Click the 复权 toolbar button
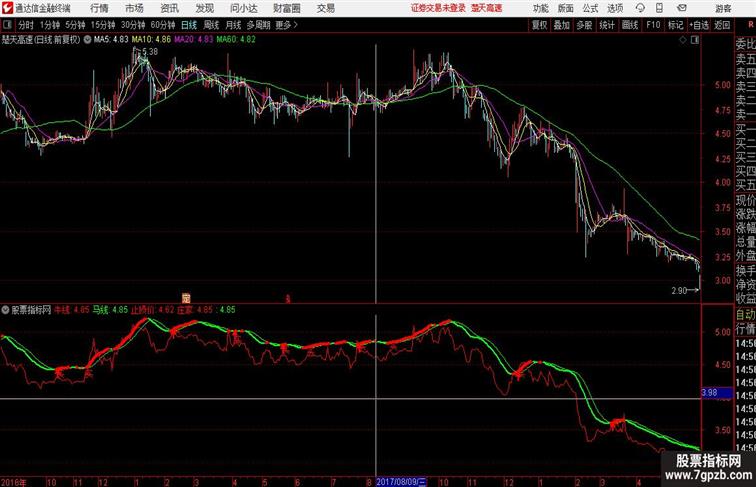Screen dimensions: 756x487 539,25
